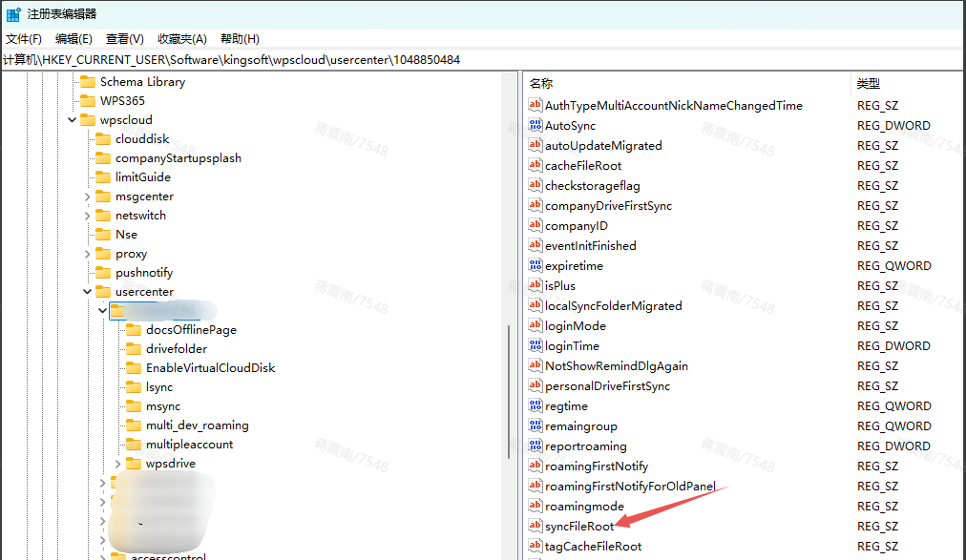The height and width of the screenshot is (560, 966).
Task: Click the binary icon beside regtime
Action: [x=535, y=406]
